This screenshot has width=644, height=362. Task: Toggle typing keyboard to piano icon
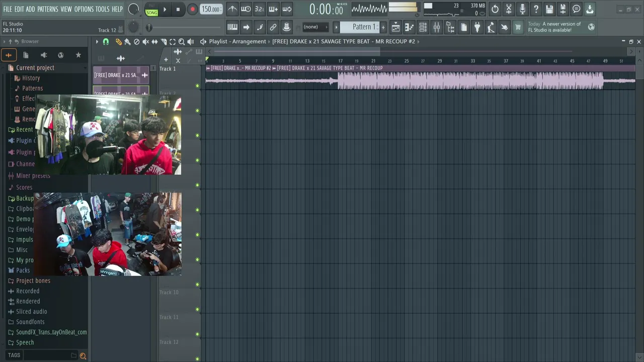coord(232,27)
